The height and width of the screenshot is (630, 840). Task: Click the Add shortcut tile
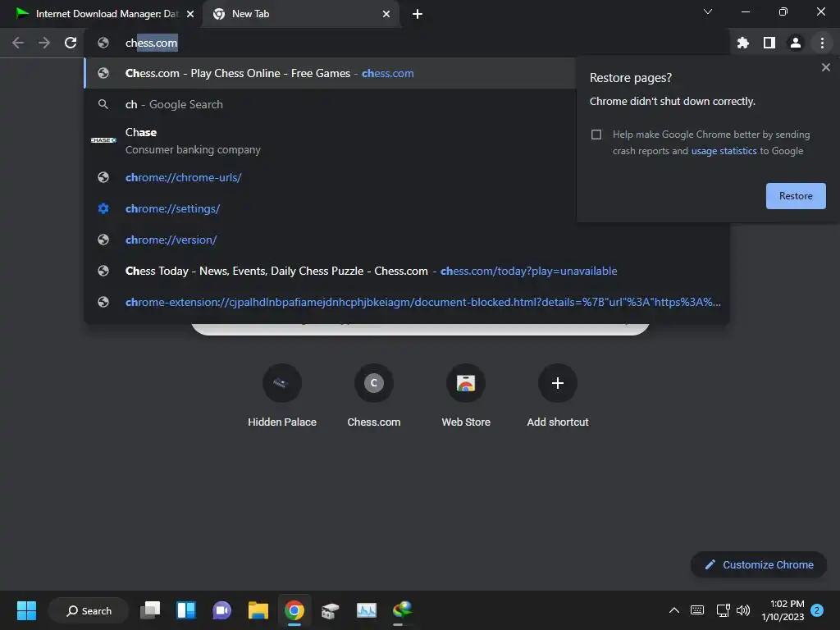(x=558, y=395)
